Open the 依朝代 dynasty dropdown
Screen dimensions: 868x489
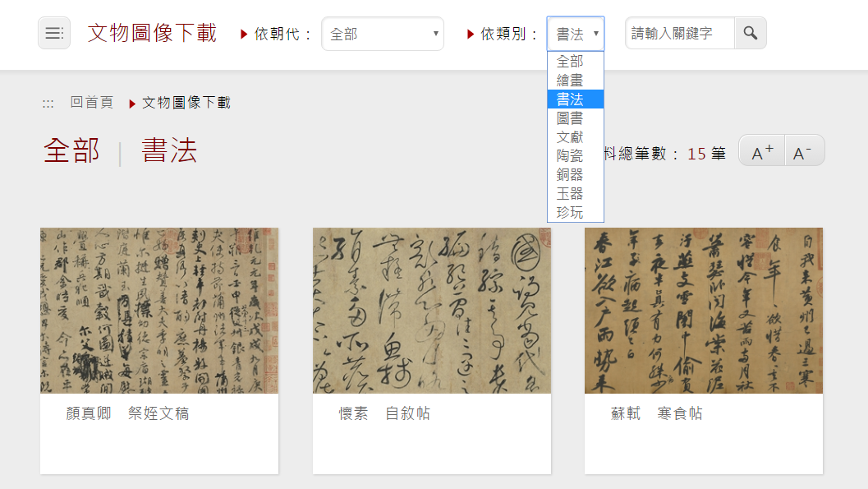click(x=383, y=34)
